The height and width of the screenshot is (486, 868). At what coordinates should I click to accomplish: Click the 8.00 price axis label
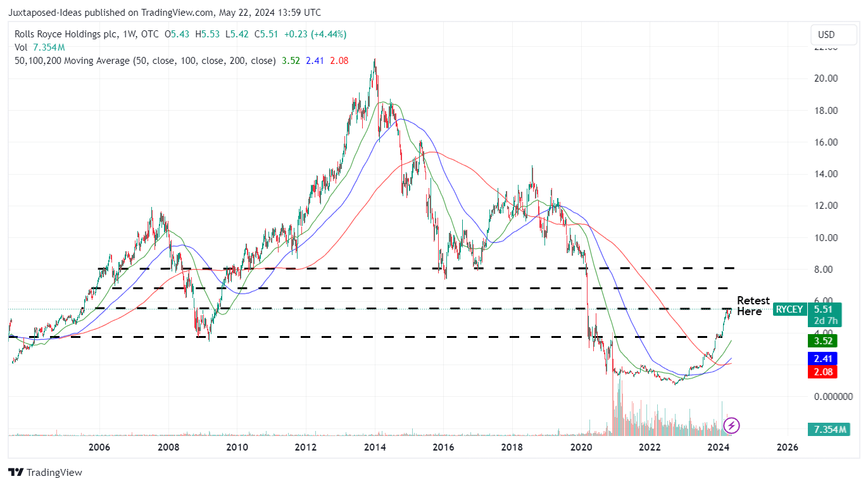pos(825,269)
